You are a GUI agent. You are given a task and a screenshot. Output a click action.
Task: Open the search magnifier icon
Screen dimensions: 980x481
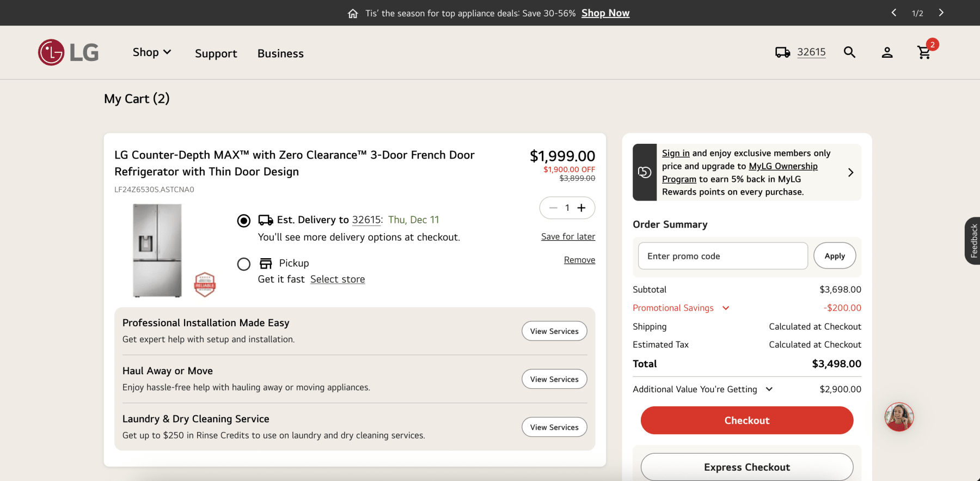849,52
